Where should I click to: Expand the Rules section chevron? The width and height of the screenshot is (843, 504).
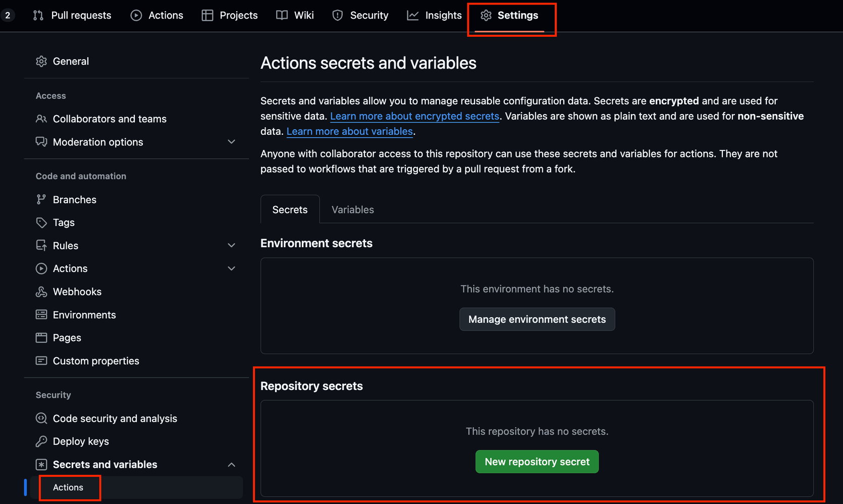(232, 245)
